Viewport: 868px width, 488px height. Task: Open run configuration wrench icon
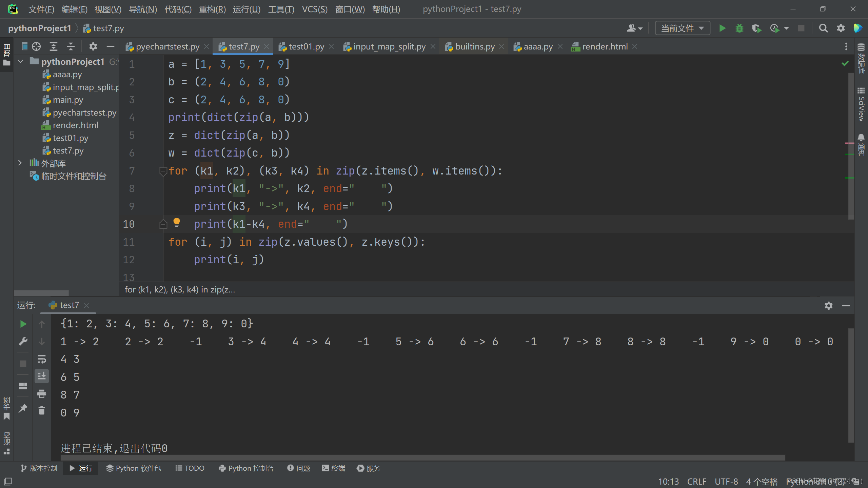point(23,341)
